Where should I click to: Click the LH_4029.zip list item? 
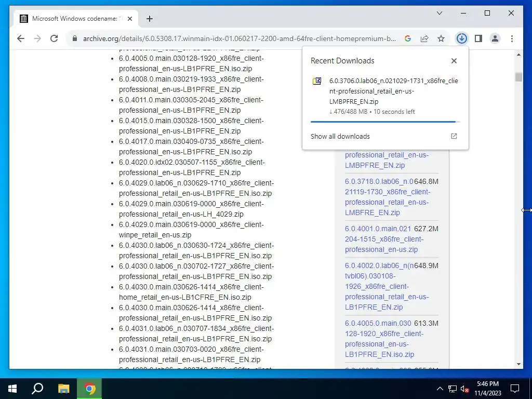tap(191, 209)
